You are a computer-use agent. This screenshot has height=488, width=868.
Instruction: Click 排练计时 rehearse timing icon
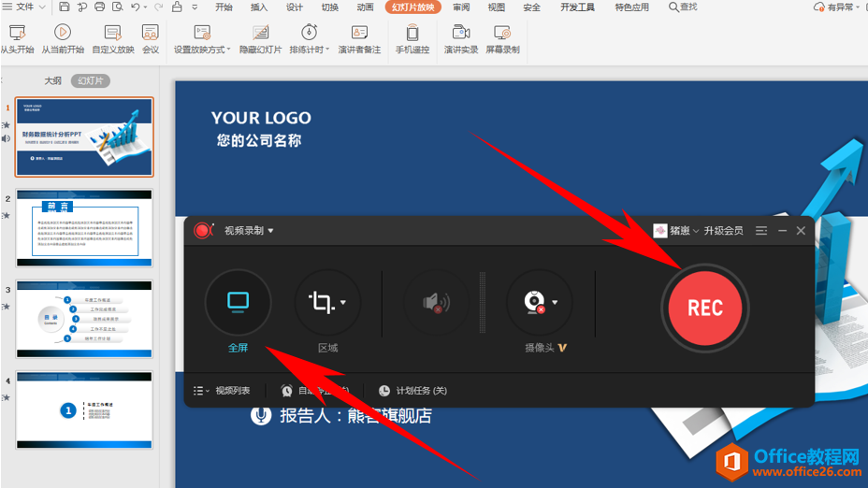tap(309, 33)
